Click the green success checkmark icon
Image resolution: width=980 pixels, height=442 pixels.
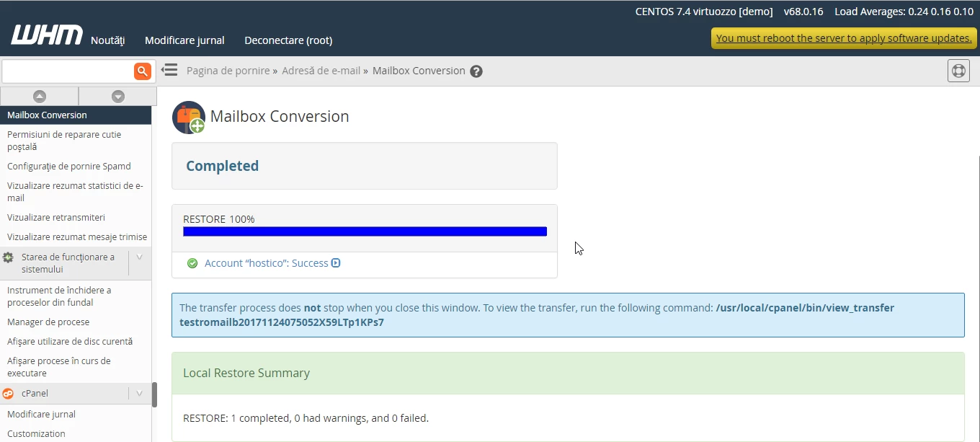coord(192,263)
